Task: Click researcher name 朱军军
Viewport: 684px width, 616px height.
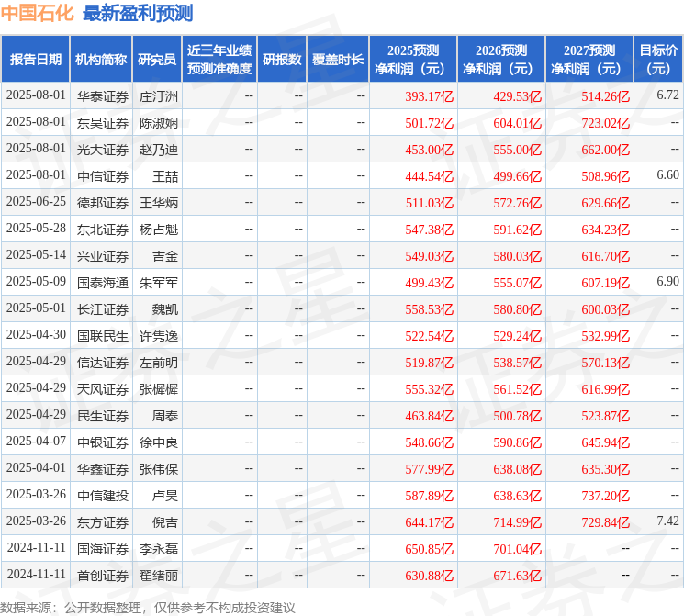Action: tap(158, 283)
